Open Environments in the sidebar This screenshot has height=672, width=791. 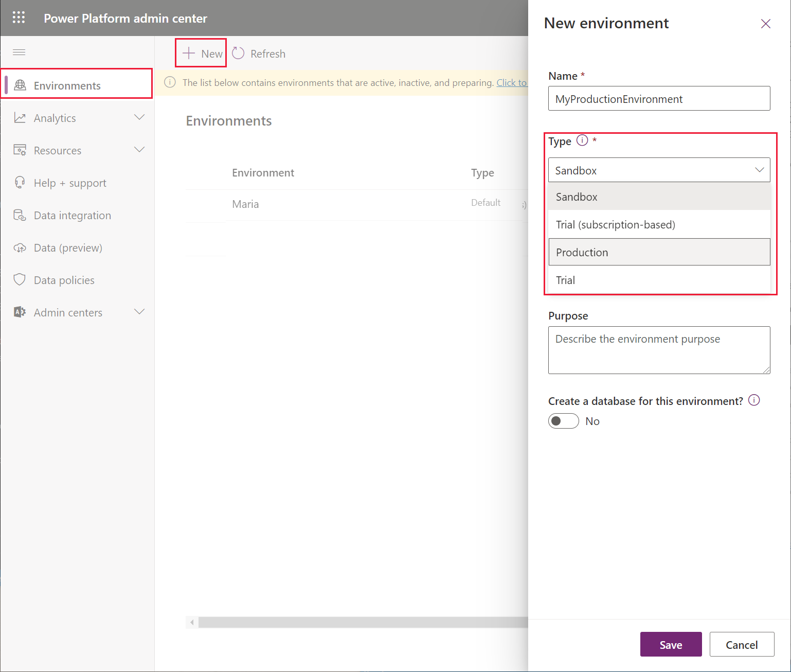[77, 85]
